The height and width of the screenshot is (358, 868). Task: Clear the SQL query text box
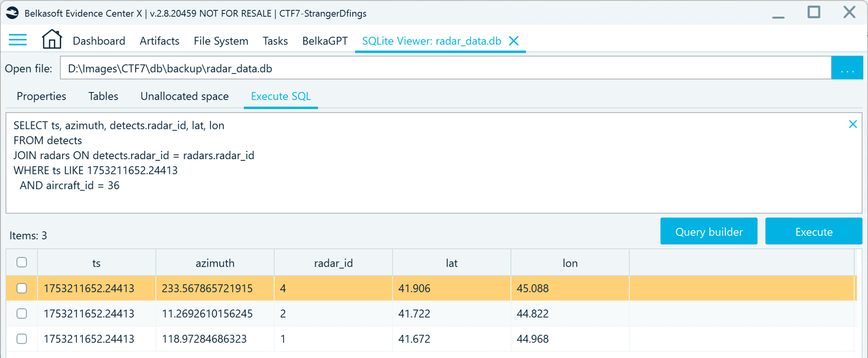(x=853, y=124)
